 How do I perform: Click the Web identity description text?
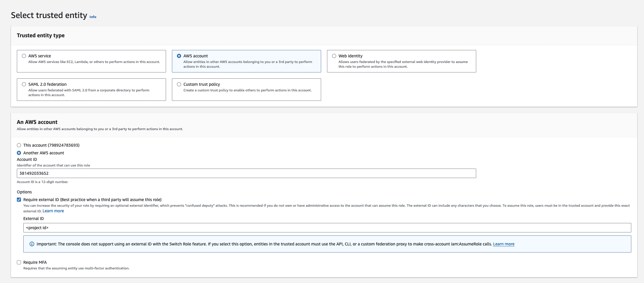pos(403,64)
